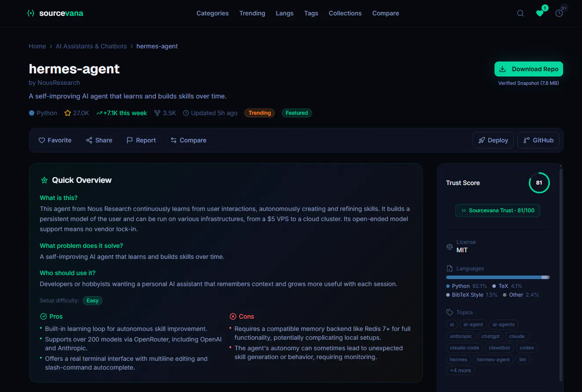The height and width of the screenshot is (392, 582).
Task: Open Collections from the top navigation
Action: [345, 13]
